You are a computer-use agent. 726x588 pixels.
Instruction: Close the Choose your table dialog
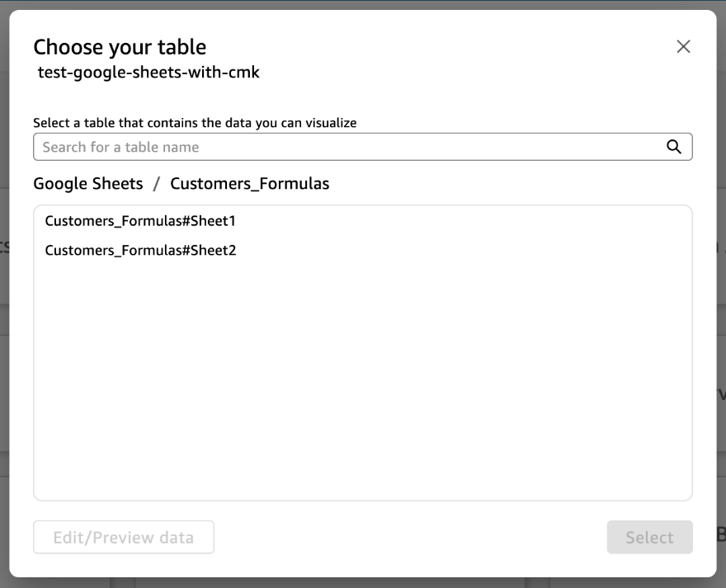pos(683,46)
